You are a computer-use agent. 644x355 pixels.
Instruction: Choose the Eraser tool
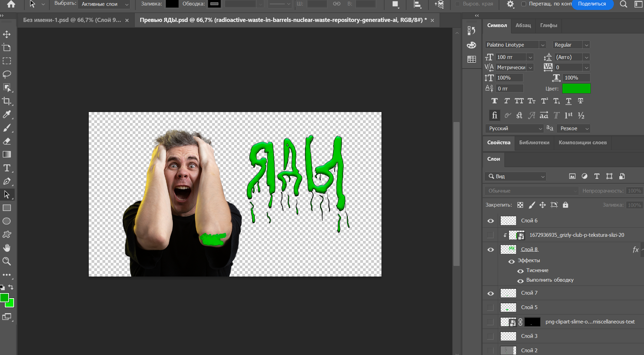tap(7, 141)
